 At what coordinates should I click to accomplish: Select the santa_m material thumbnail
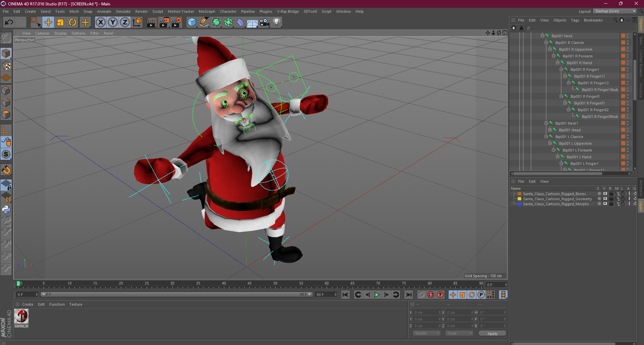pos(21,316)
